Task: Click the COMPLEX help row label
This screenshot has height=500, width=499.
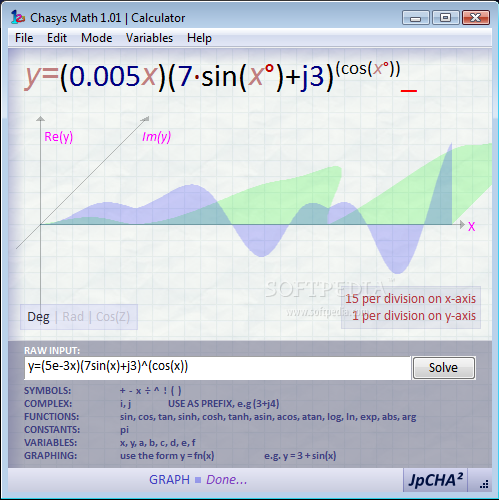Action: (48, 404)
